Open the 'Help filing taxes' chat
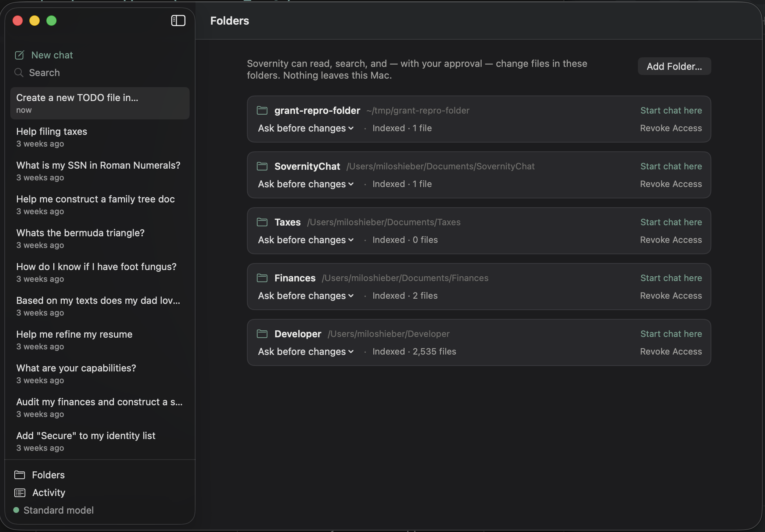The image size is (765, 532). [x=100, y=137]
